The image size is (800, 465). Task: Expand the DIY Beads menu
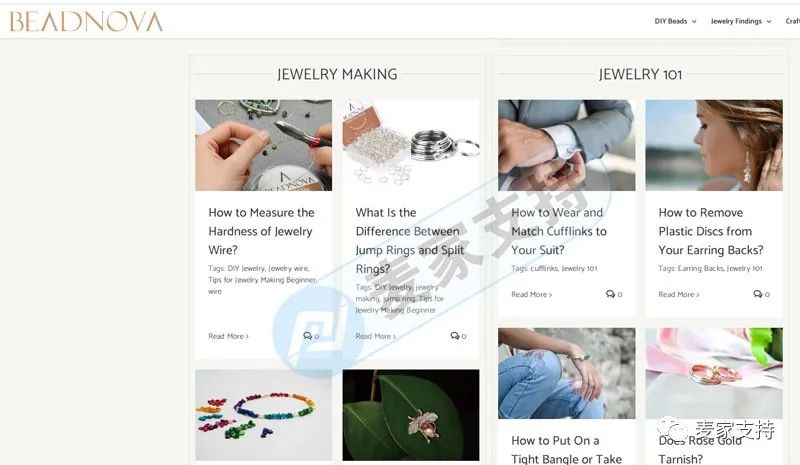pos(675,21)
